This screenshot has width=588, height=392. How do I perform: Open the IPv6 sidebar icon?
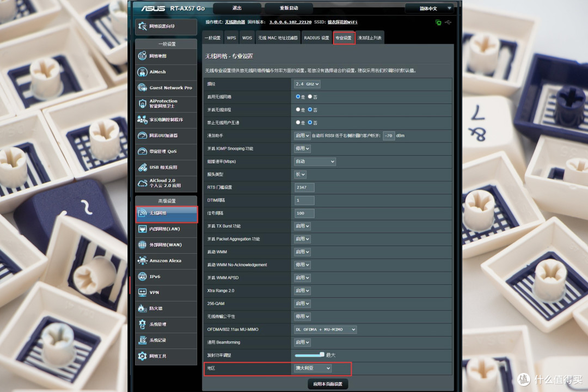tap(142, 277)
